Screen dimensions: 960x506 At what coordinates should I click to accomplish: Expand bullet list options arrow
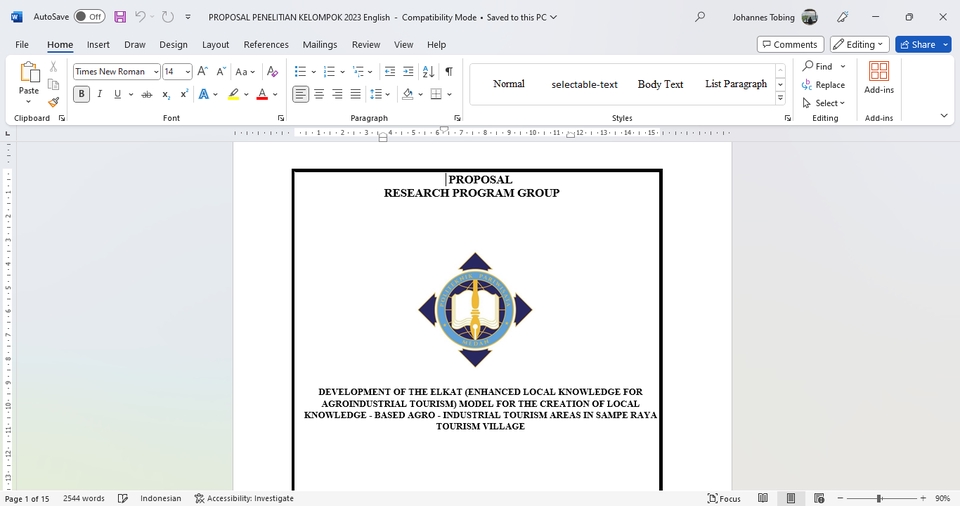tap(313, 72)
